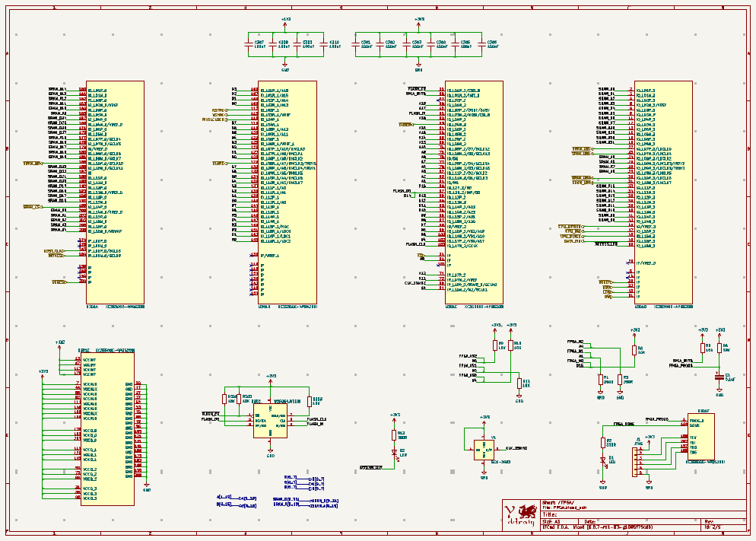The width and height of the screenshot is (756, 541).
Task: Click the FPGA_M0 net label
Action: (575, 361)
